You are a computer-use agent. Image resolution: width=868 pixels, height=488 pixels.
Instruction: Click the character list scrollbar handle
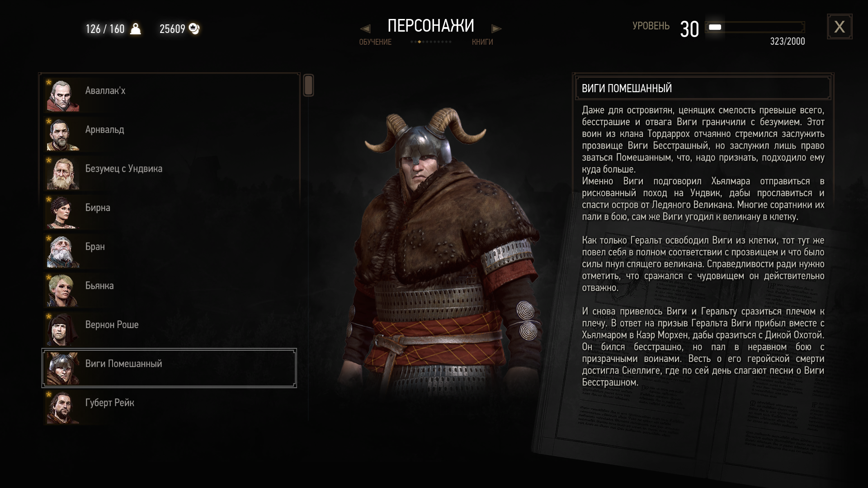point(308,85)
